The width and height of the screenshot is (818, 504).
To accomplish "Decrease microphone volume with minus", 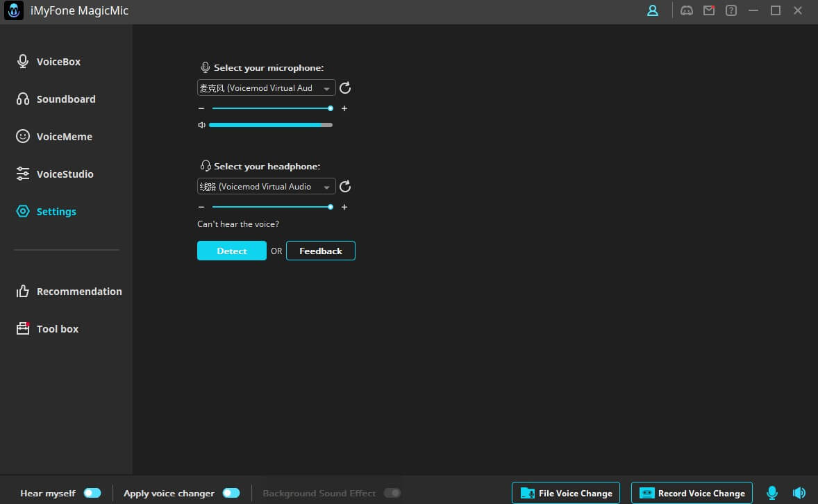I will pyautogui.click(x=201, y=108).
